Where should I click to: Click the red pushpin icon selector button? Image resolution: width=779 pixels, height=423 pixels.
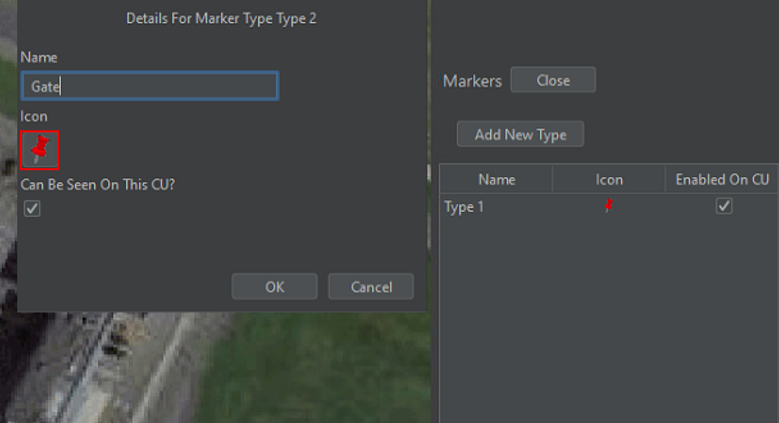click(x=40, y=150)
